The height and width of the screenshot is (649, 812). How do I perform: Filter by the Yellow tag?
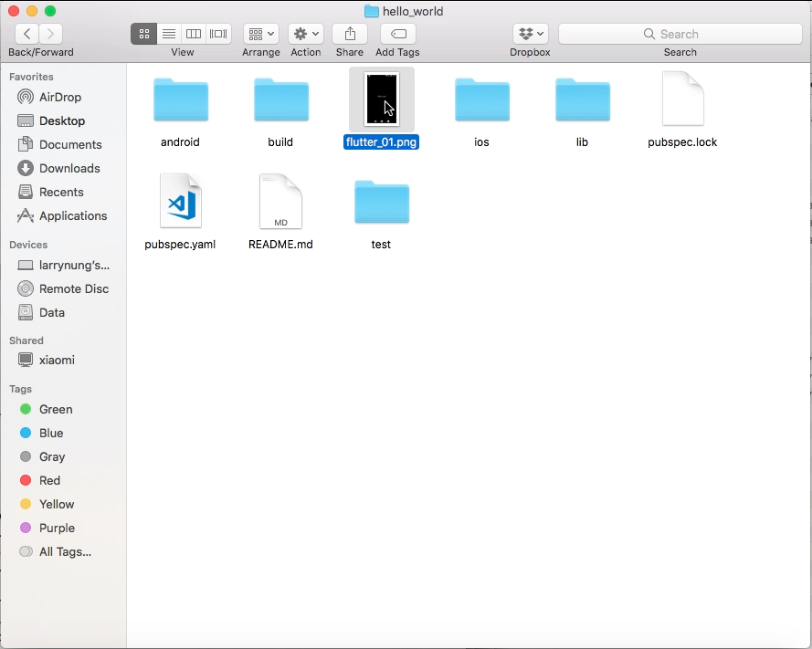coord(63,505)
